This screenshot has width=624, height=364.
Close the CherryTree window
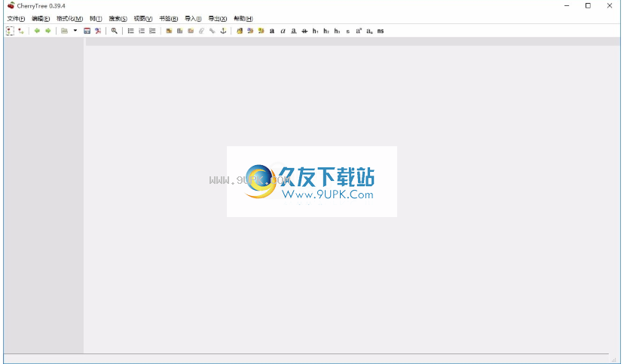click(610, 5)
